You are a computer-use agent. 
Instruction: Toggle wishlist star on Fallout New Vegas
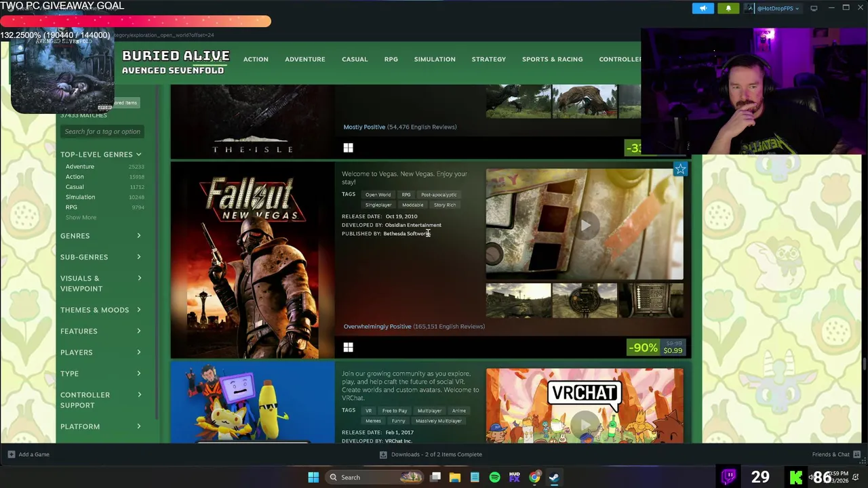(680, 169)
